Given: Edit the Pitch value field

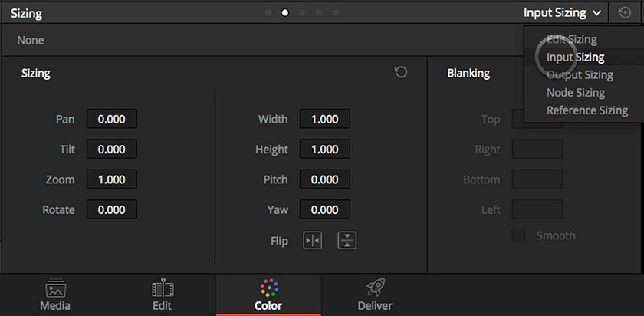Looking at the screenshot, I should [325, 179].
